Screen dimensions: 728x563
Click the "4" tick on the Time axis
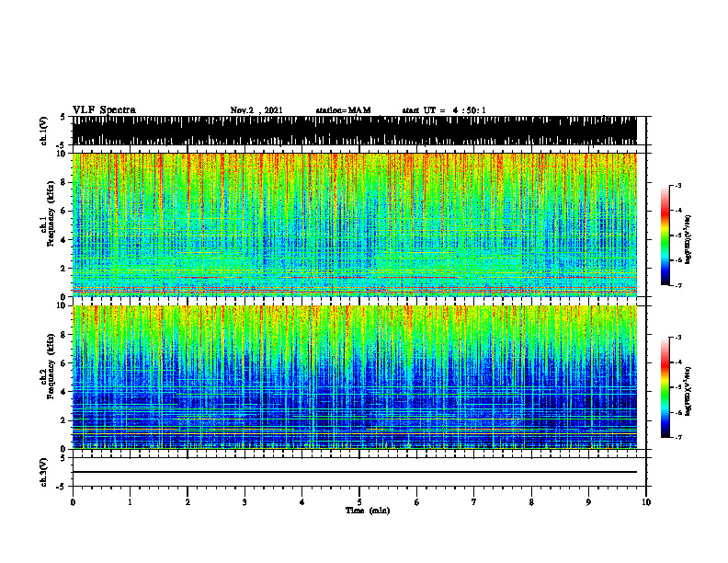click(302, 502)
